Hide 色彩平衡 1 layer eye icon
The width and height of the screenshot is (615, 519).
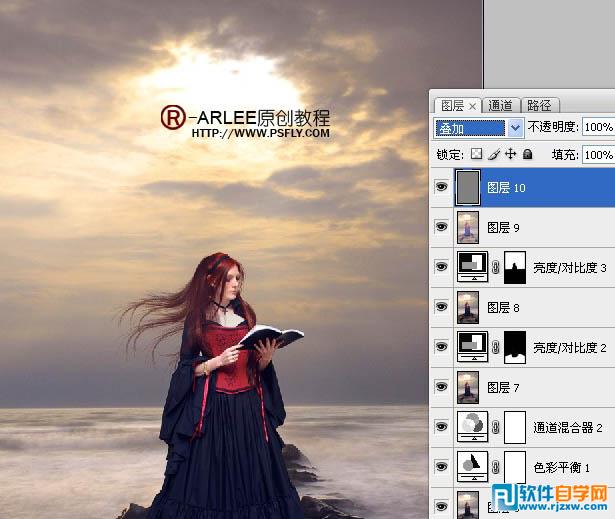(442, 466)
